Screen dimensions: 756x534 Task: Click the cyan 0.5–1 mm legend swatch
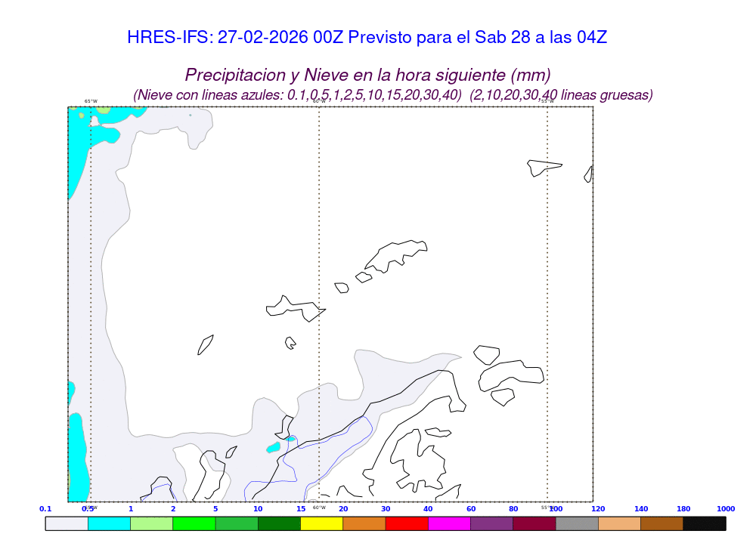(109, 523)
